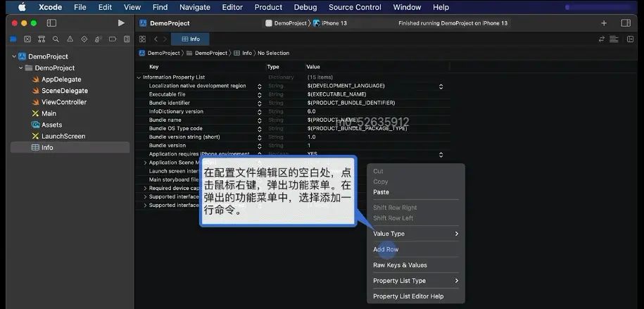Expand the Required device capabilities row

(145, 188)
